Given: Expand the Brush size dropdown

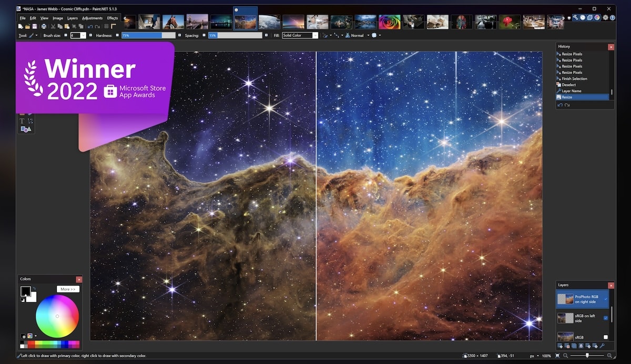Looking at the screenshot, I should click(x=83, y=35).
